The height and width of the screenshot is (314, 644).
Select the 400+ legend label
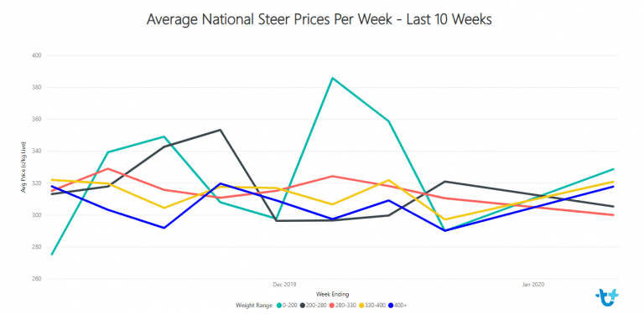pos(401,306)
